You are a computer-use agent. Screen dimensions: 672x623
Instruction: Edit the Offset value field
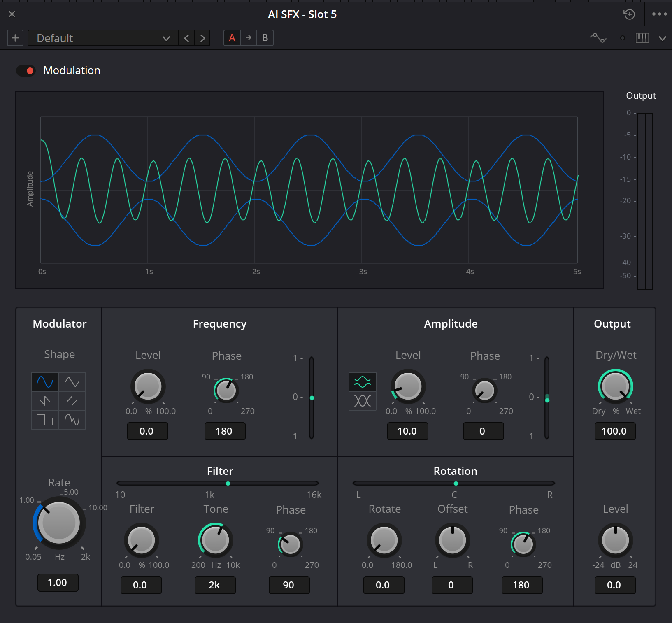pos(452,585)
